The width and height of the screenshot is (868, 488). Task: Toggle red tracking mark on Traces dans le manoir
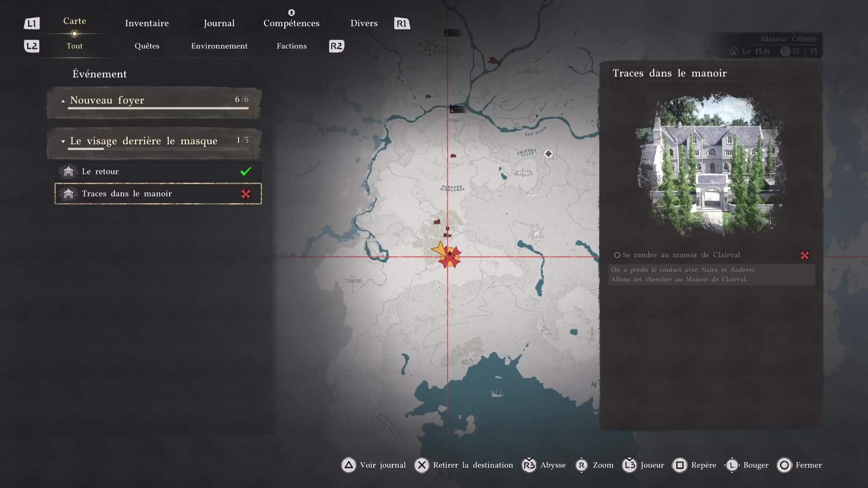click(245, 194)
